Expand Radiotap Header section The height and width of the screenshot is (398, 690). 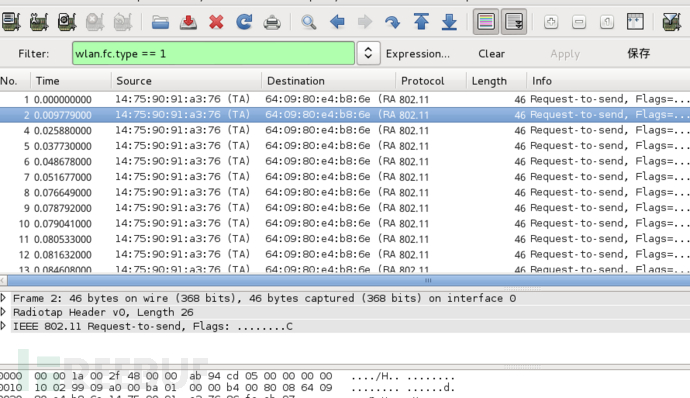(4, 312)
